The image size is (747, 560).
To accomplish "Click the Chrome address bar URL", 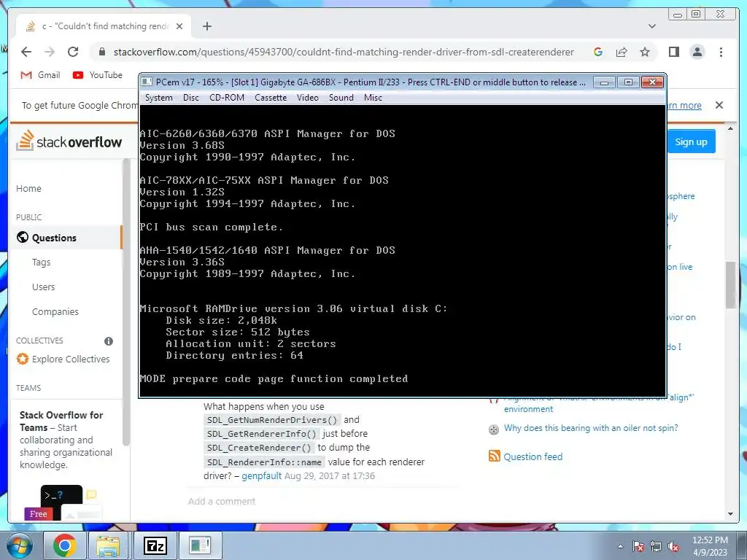I will (x=344, y=52).
